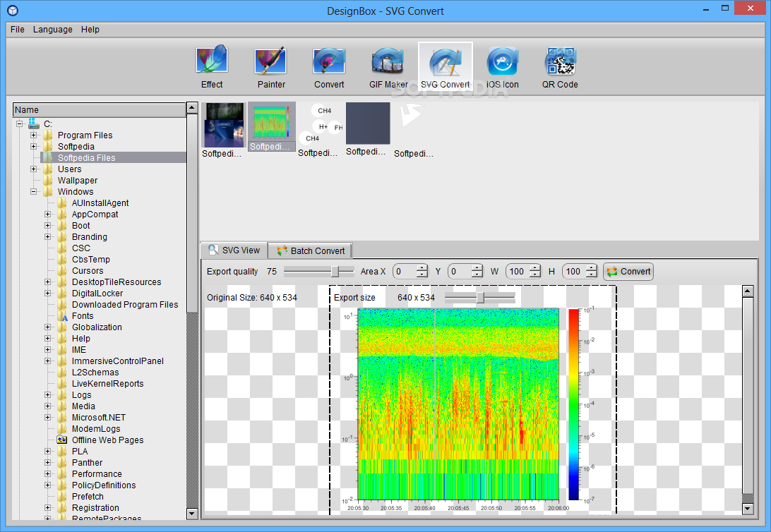Expand the Performance folder
The height and width of the screenshot is (532, 771).
tap(48, 474)
